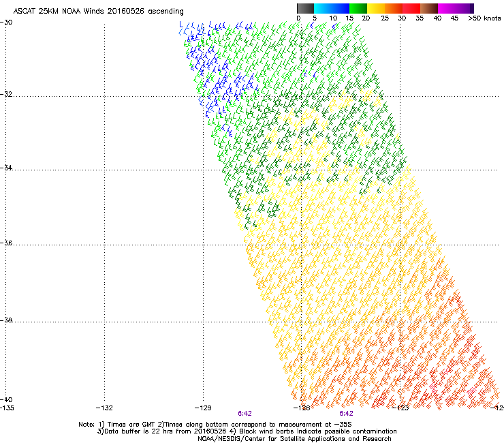This screenshot has height=443, width=504.
Task: Click the NOAA/NESDIS Center credit line
Action: tap(294, 439)
